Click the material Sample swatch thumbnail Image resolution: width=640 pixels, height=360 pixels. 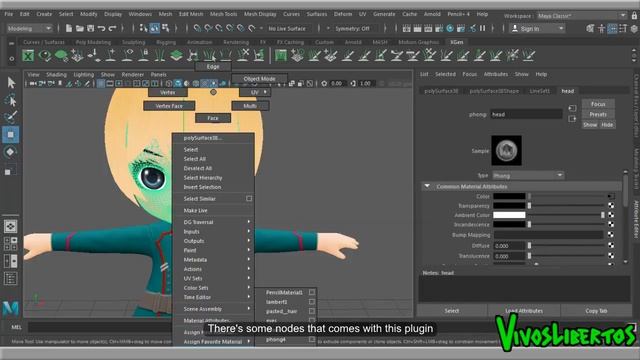pos(507,151)
